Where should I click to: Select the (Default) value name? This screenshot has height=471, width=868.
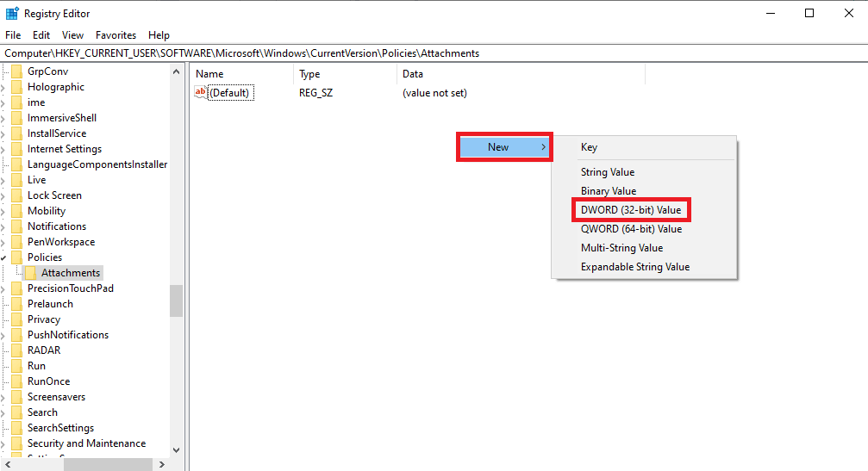pos(230,93)
